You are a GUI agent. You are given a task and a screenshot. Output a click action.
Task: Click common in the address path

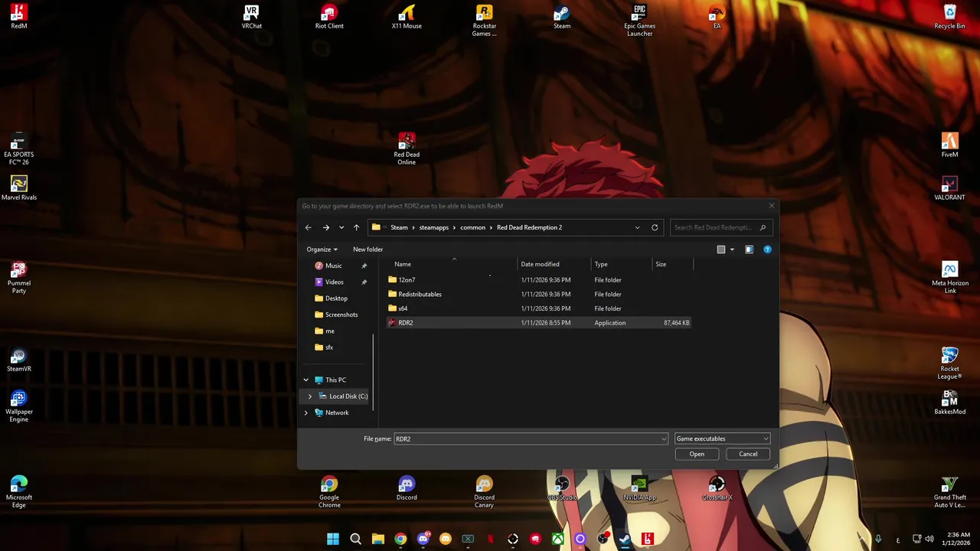click(x=472, y=227)
